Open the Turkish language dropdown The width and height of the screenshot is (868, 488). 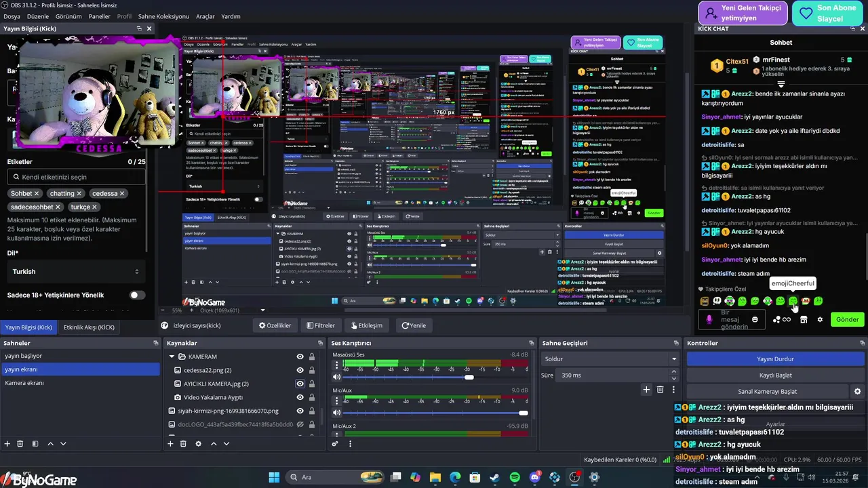(x=76, y=271)
